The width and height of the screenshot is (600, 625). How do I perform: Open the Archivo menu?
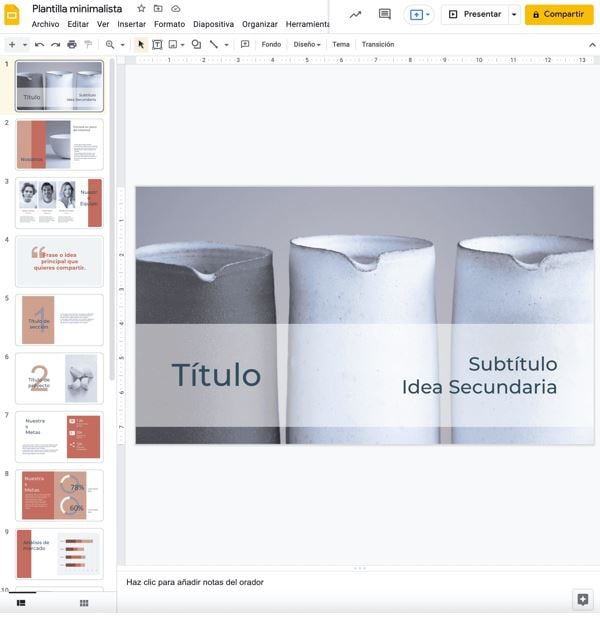tap(45, 24)
